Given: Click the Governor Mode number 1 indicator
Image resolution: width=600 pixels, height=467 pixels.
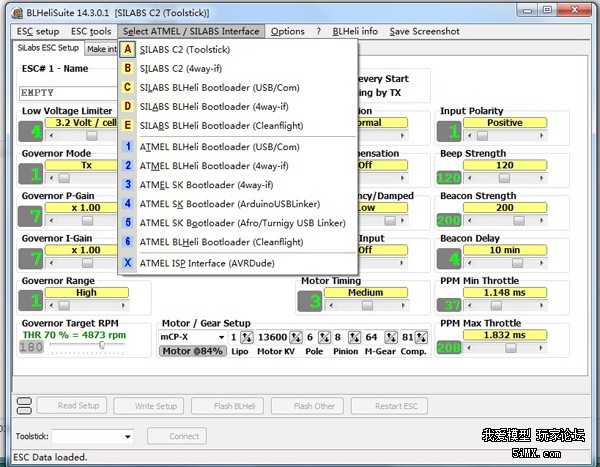Looking at the screenshot, I should pyautogui.click(x=31, y=173).
